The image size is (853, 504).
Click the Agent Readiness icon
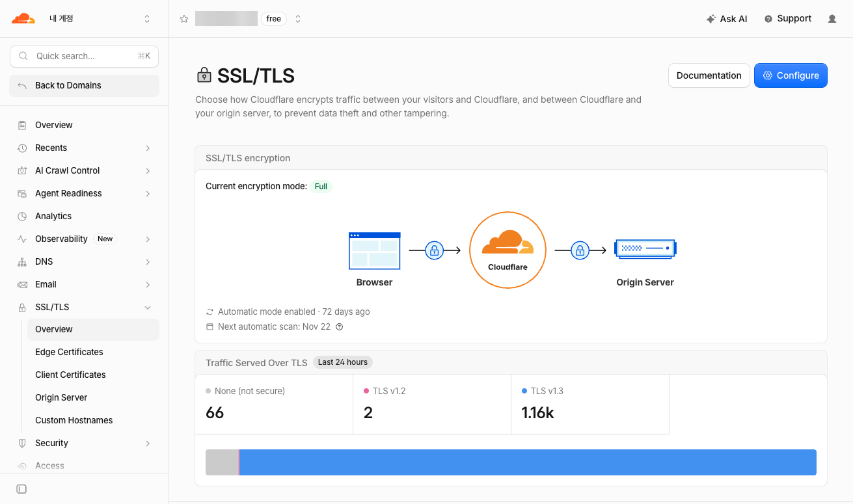[x=22, y=193]
